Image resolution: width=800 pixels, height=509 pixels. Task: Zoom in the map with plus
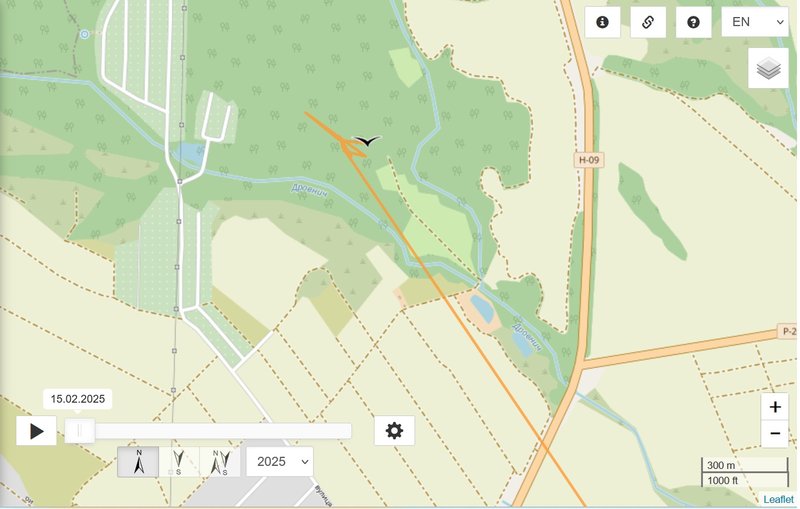coord(775,406)
